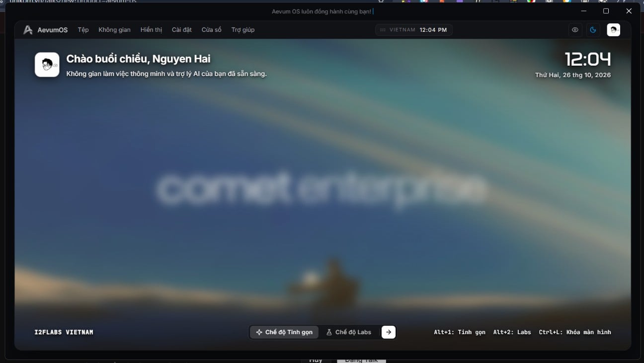This screenshot has height=363, width=644.
Task: Open the Trợ giúp menu
Action: tap(243, 30)
